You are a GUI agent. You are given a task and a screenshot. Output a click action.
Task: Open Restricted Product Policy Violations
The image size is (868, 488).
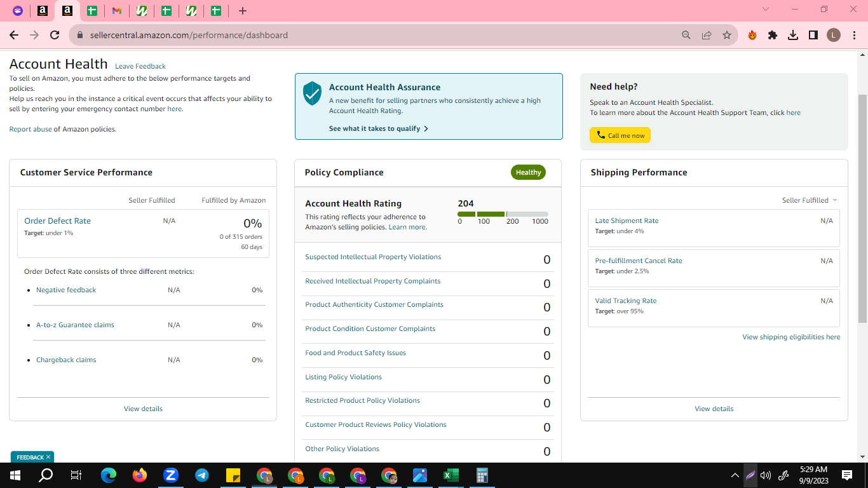coord(362,400)
